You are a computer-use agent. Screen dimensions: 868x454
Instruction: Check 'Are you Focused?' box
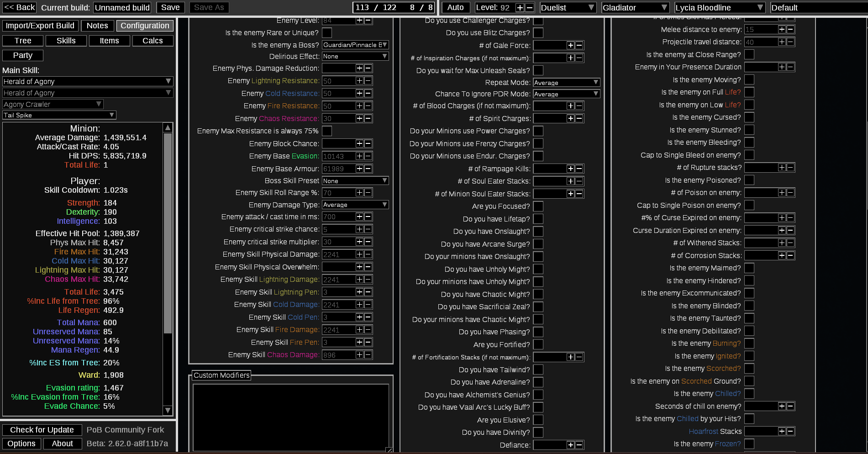pyautogui.click(x=538, y=206)
